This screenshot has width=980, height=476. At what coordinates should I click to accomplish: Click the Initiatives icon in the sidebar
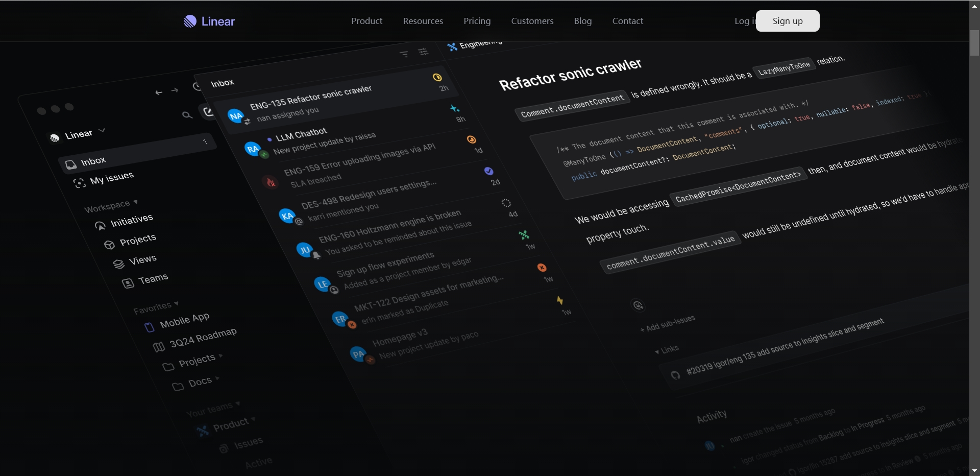click(x=100, y=226)
